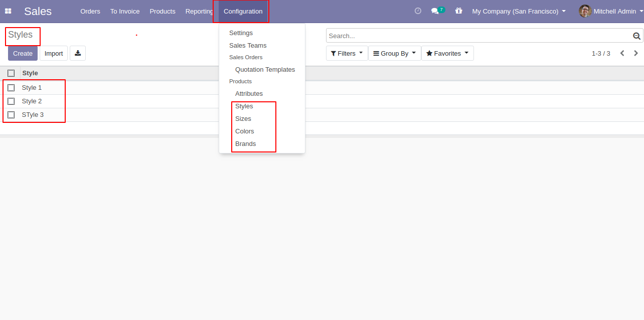Open the My Company (San Francisco) switcher

pyautogui.click(x=519, y=11)
